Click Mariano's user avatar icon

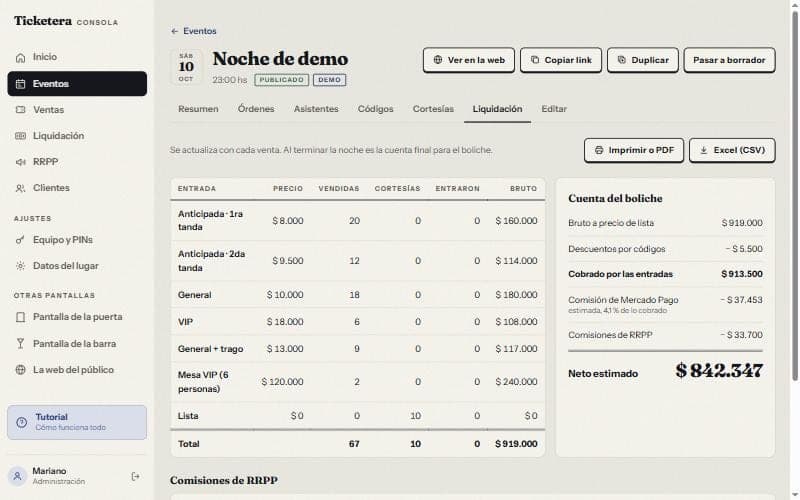[x=17, y=476]
